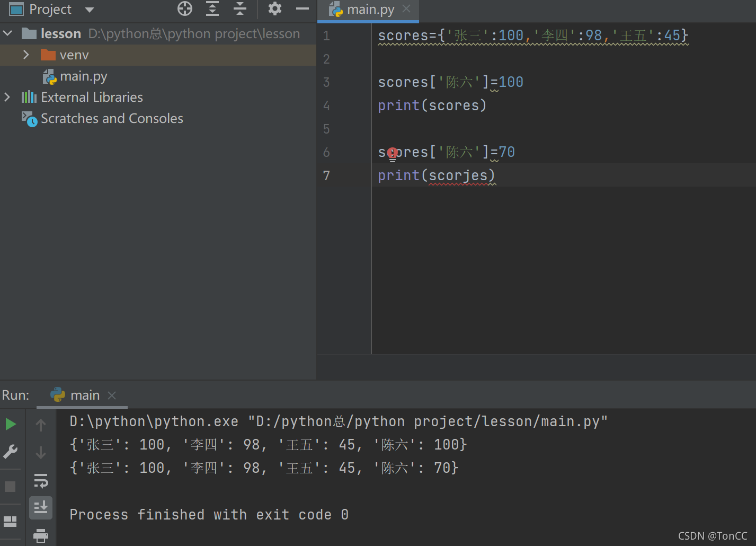Click line number 1 in the gutter
The height and width of the screenshot is (546, 756).
326,36
